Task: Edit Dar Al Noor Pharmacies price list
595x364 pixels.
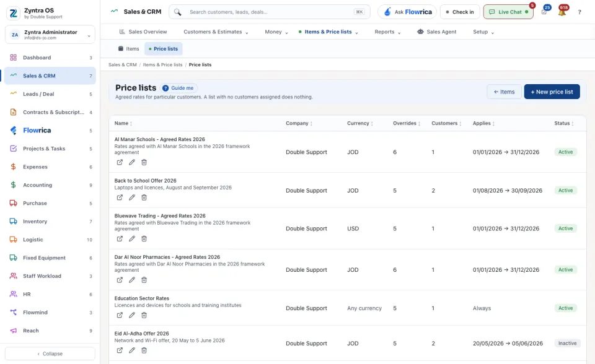Action: (x=131, y=280)
